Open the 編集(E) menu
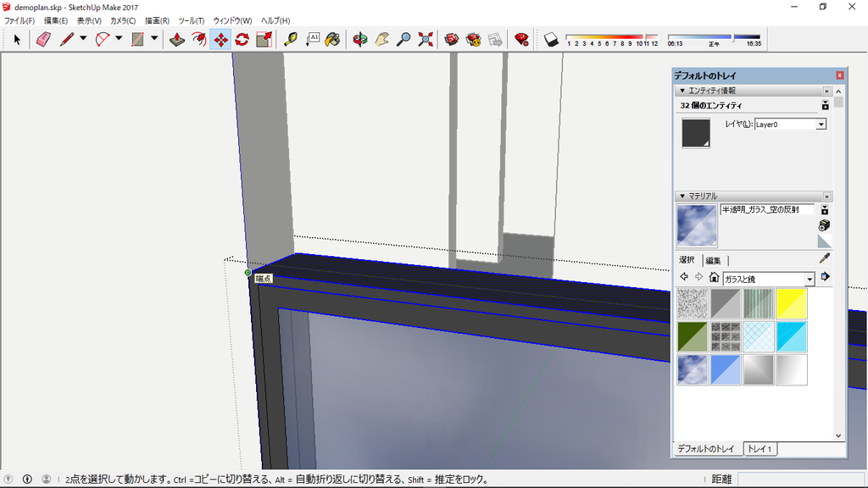Image resolution: width=868 pixels, height=488 pixels. point(55,20)
